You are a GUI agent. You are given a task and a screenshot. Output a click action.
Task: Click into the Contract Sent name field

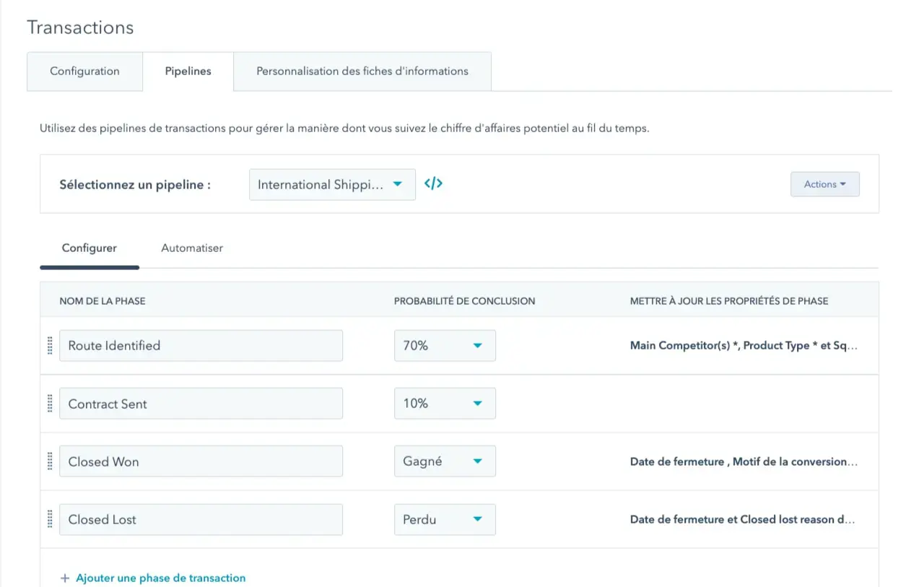click(201, 404)
